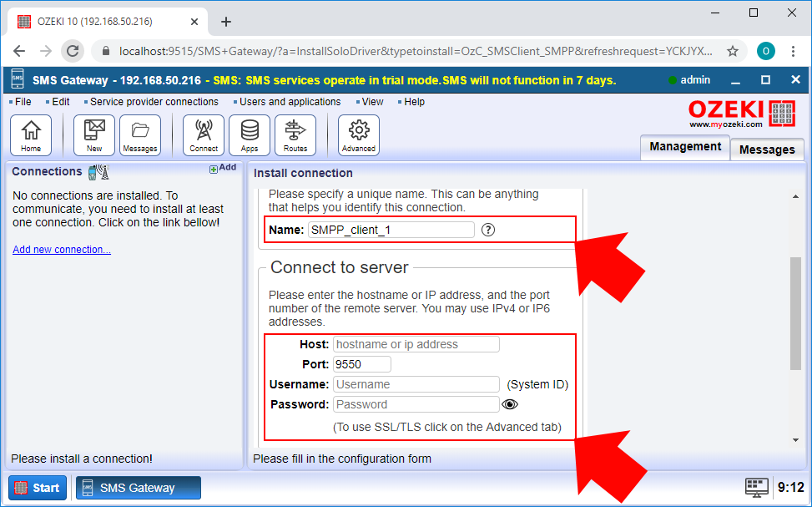Open the Help menu
The image size is (812, 507).
(x=414, y=102)
